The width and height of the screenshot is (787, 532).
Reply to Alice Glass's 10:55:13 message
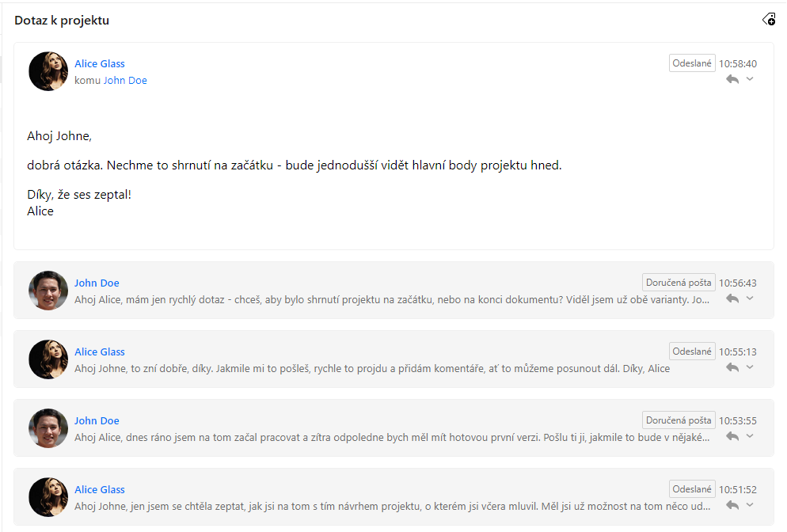(732, 367)
